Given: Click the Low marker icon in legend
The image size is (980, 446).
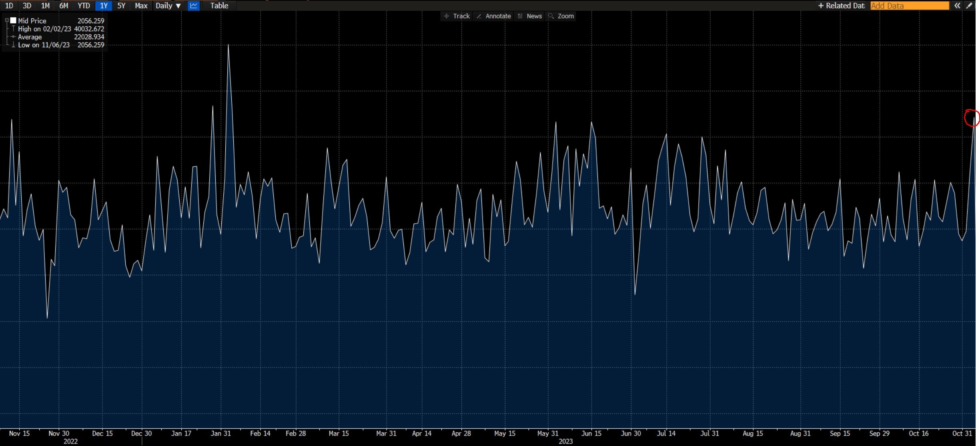Looking at the screenshot, I should (x=13, y=45).
